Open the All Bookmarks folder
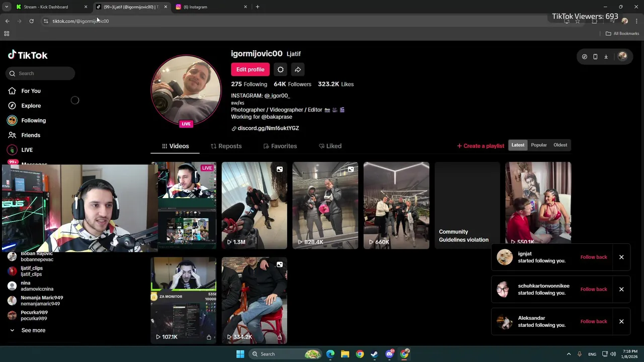The height and width of the screenshot is (362, 644). [622, 34]
